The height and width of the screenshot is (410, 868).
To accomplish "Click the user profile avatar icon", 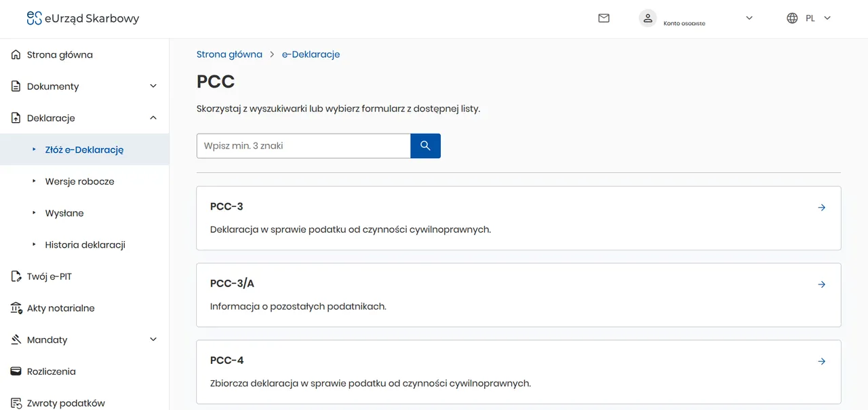I will click(x=648, y=18).
